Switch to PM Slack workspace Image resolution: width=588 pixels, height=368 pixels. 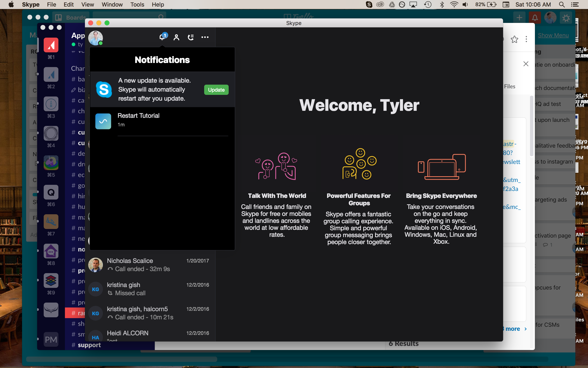pyautogui.click(x=51, y=340)
